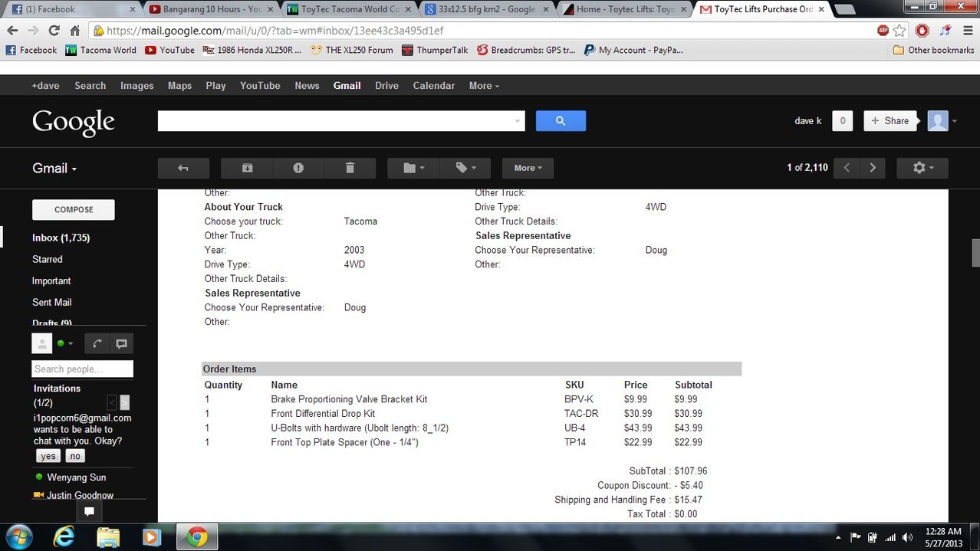
Task: Accept chat invitation with yes
Action: coord(48,456)
